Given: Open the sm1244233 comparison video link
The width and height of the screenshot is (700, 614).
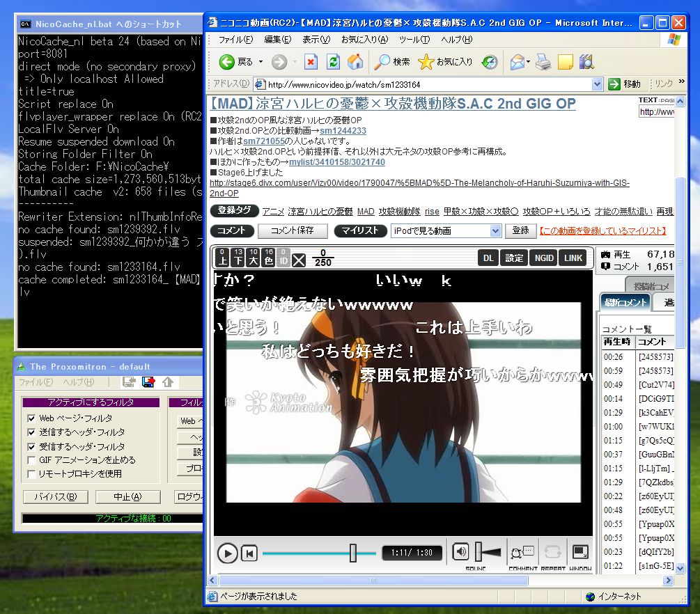Looking at the screenshot, I should 343,131.
